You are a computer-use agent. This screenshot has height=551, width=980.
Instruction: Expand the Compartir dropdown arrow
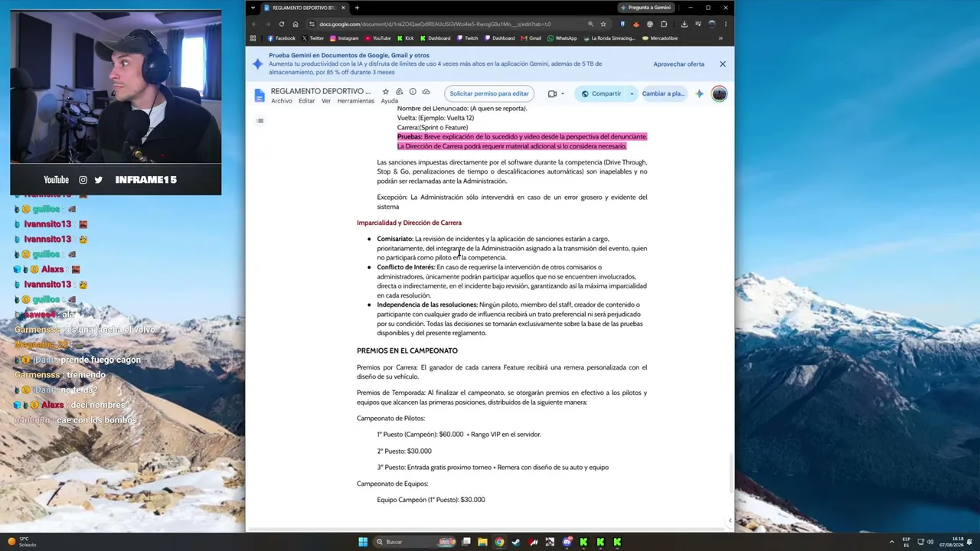[x=632, y=94]
